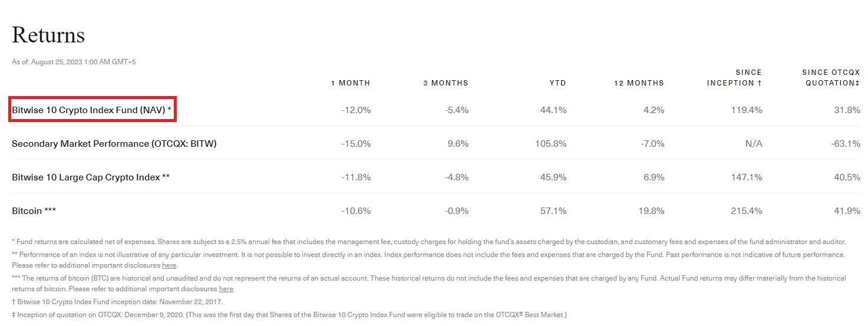Select the YTD column header
The image size is (868, 326).
(x=557, y=83)
